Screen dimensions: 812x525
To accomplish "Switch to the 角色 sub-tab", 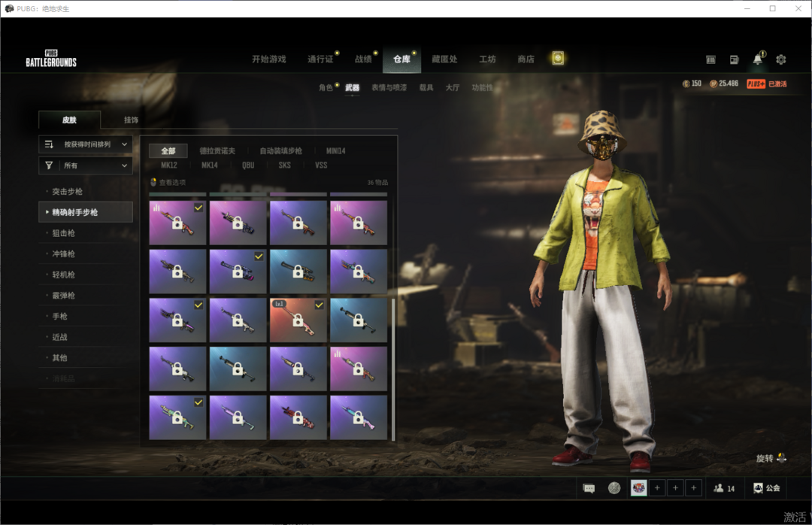I will pyautogui.click(x=326, y=87).
